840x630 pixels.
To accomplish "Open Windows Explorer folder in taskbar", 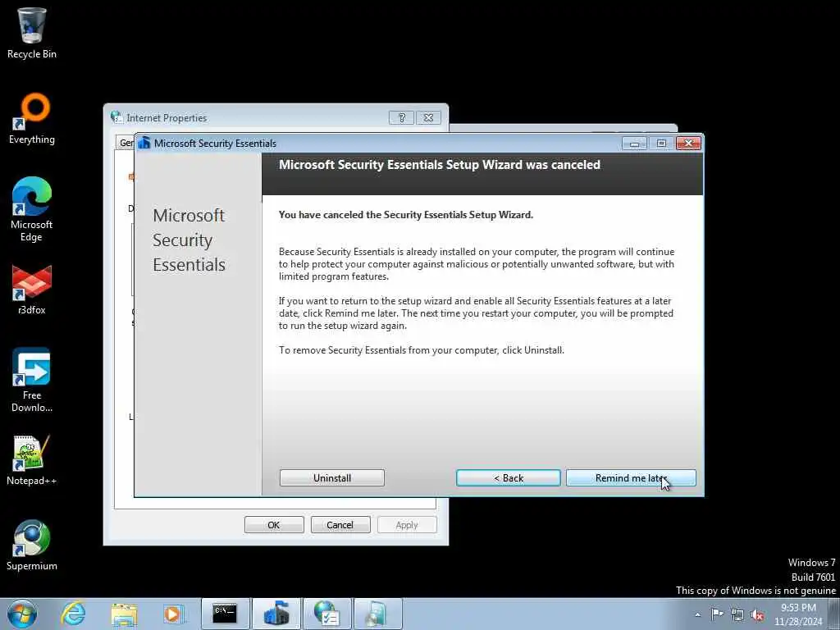I will coord(124,614).
